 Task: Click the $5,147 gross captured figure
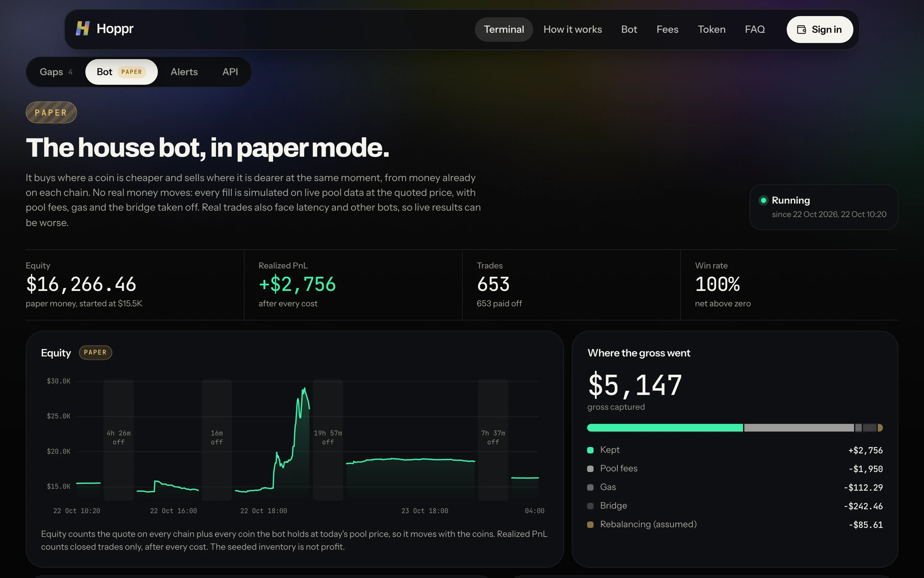tap(635, 385)
